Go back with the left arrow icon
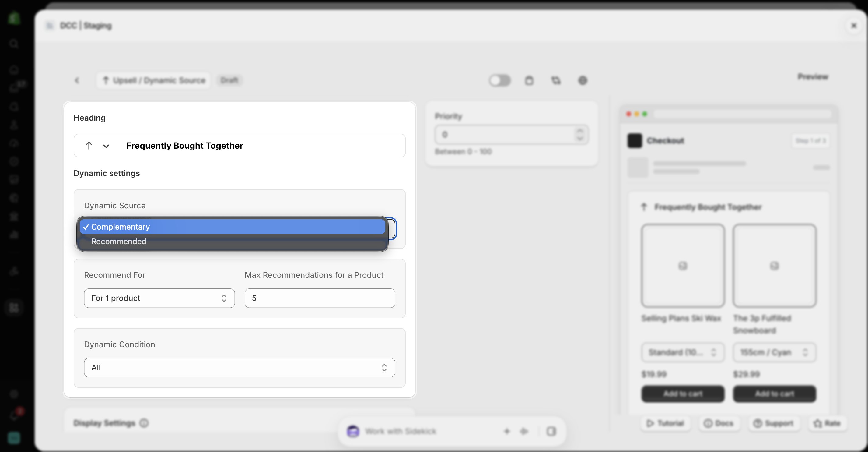The image size is (868, 452). (x=77, y=80)
